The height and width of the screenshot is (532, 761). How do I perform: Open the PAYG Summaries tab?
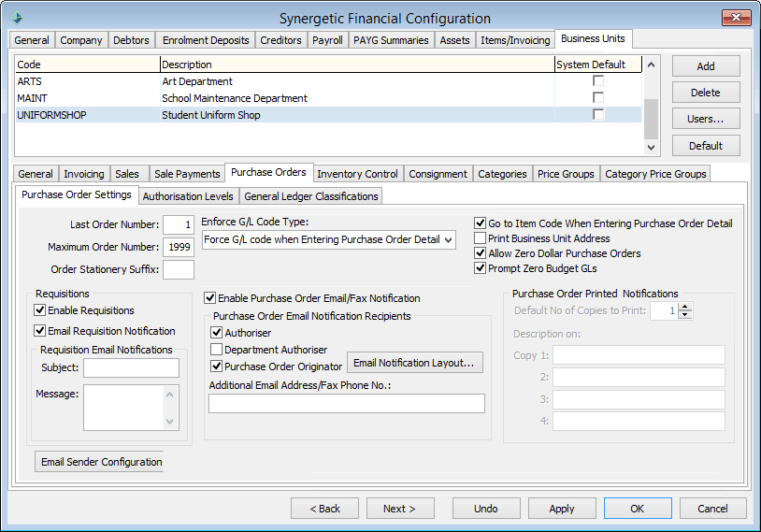tap(391, 40)
